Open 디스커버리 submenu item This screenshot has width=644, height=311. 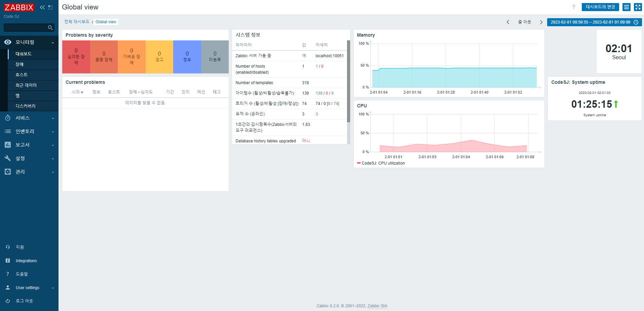click(33, 106)
